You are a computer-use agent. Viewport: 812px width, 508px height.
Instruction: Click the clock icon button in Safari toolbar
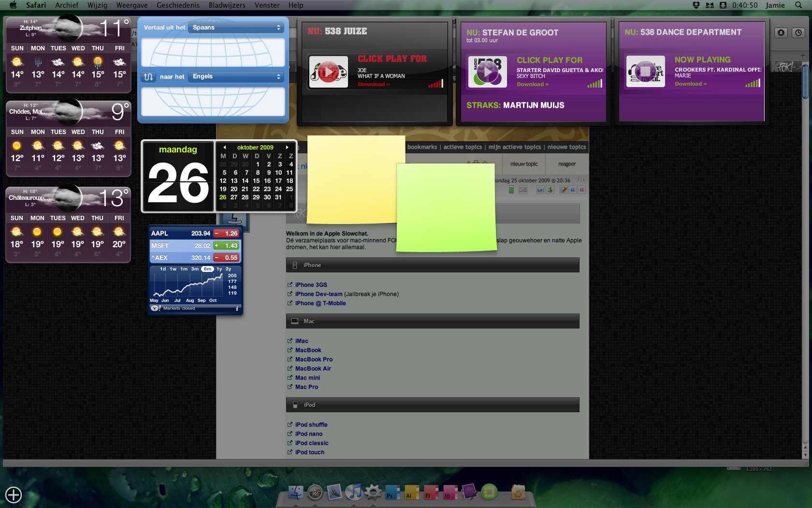tap(798, 33)
